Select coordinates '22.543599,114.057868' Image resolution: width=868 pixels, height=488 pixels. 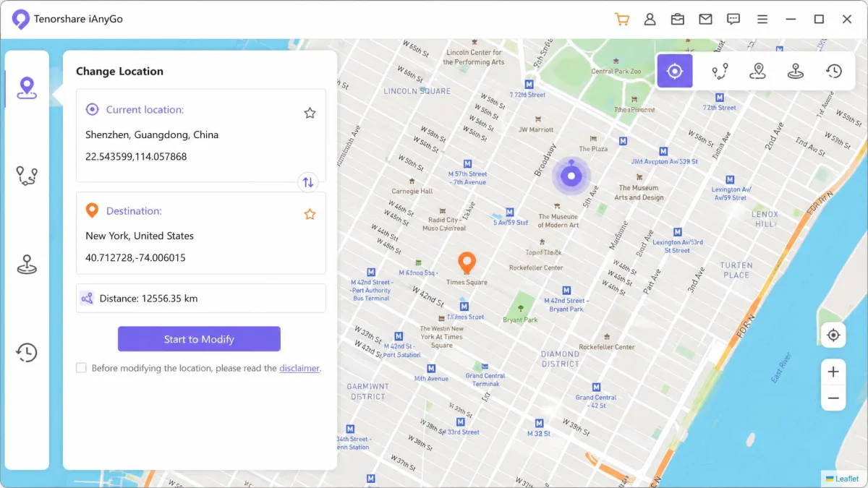[136, 156]
